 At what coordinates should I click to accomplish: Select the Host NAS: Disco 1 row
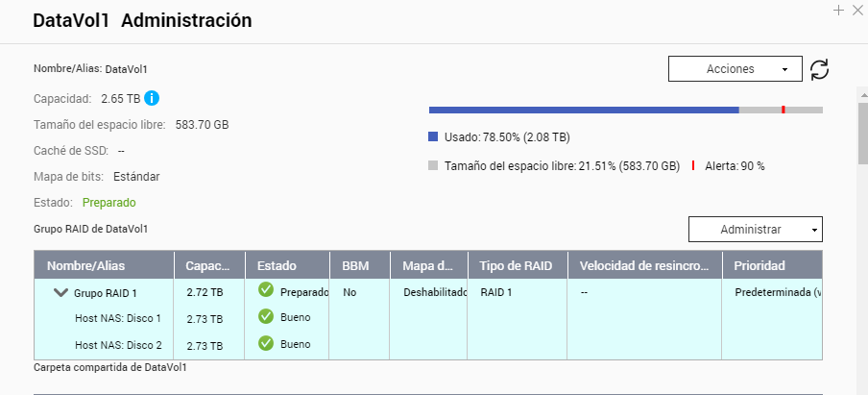click(118, 318)
